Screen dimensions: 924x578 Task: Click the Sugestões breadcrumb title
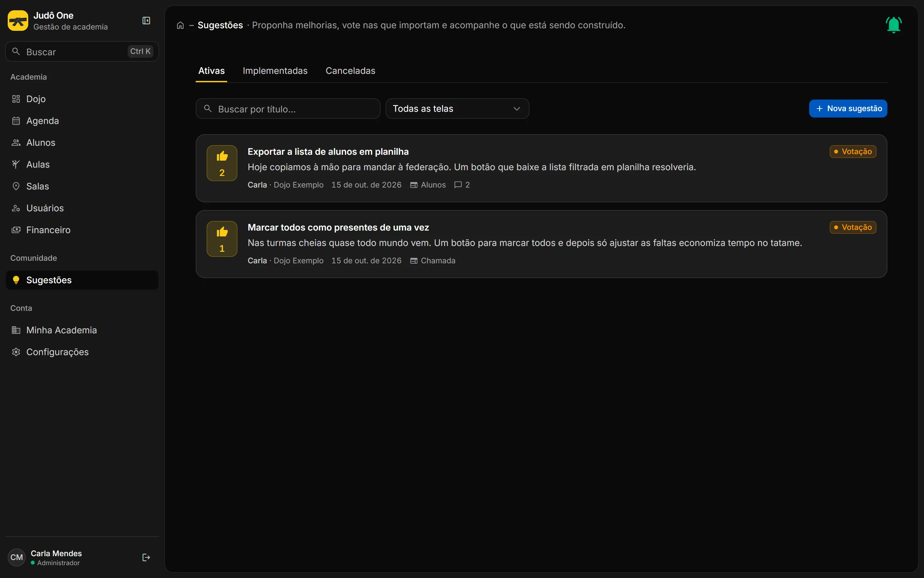[x=220, y=25]
